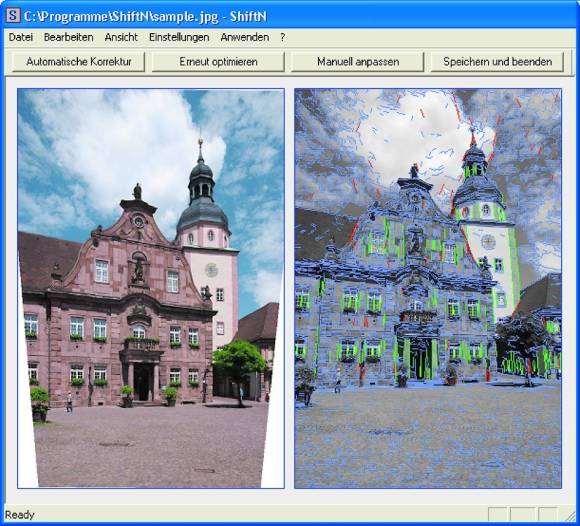The width and height of the screenshot is (580, 526).
Task: Open the Anwenden menu
Action: [245, 37]
